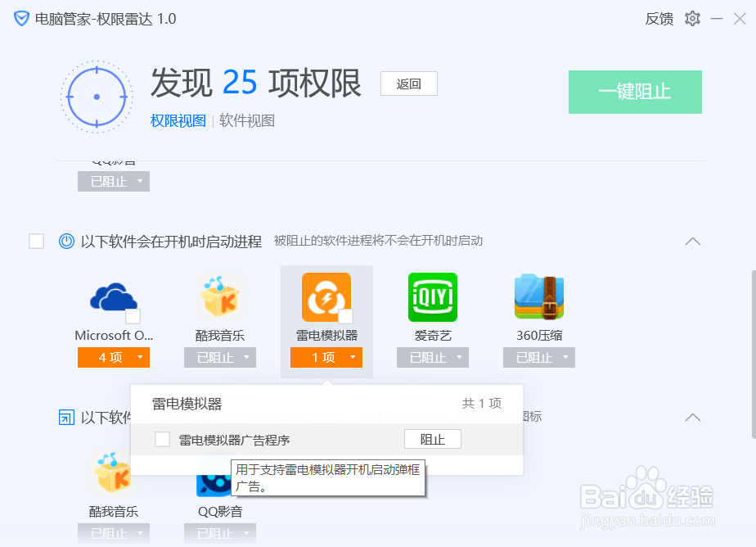Image resolution: width=756 pixels, height=547 pixels.
Task: Click the 返回 button
Action: tap(409, 84)
